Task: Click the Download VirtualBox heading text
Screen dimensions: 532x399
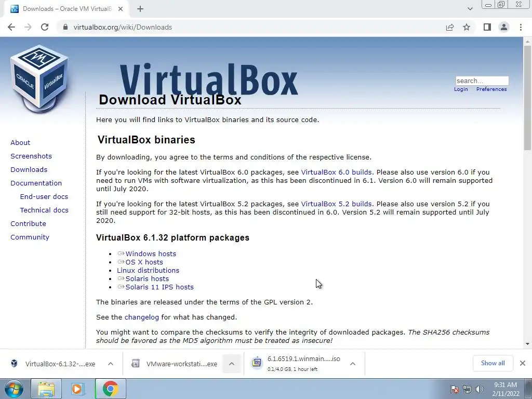Action: (x=170, y=100)
